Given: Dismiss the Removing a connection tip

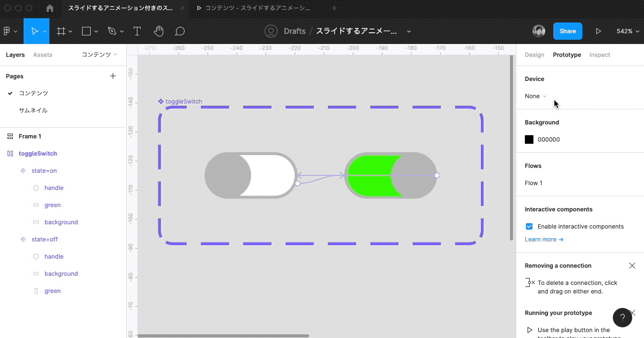Looking at the screenshot, I should [x=632, y=265].
